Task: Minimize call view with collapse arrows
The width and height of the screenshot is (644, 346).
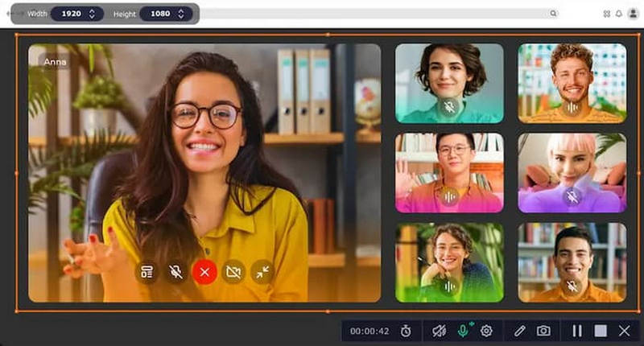Action: click(x=262, y=272)
